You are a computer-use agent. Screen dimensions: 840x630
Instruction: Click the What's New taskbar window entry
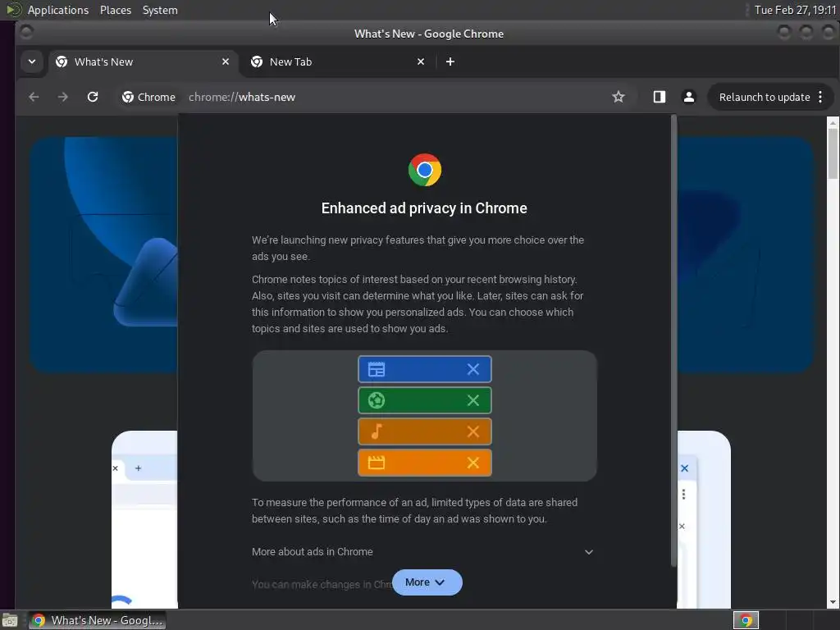click(97, 620)
